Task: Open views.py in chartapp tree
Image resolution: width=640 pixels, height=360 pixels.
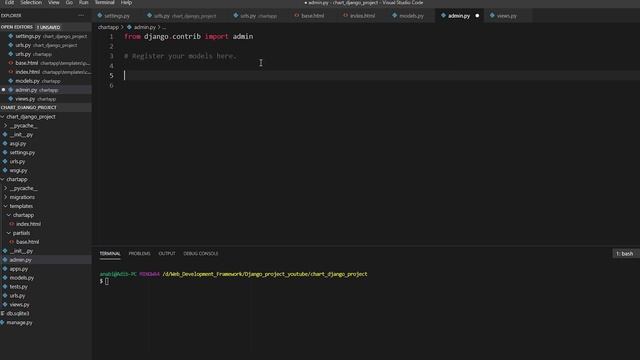Action: coord(19,305)
